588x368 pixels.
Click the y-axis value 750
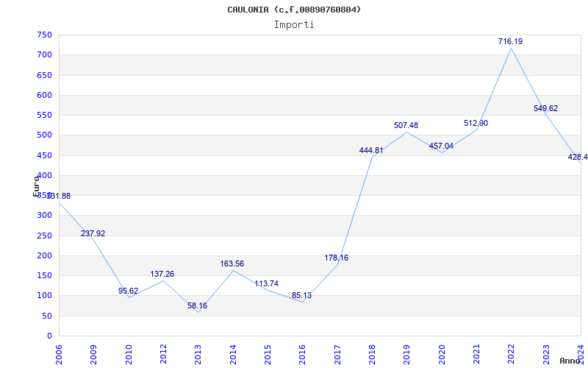coord(44,35)
